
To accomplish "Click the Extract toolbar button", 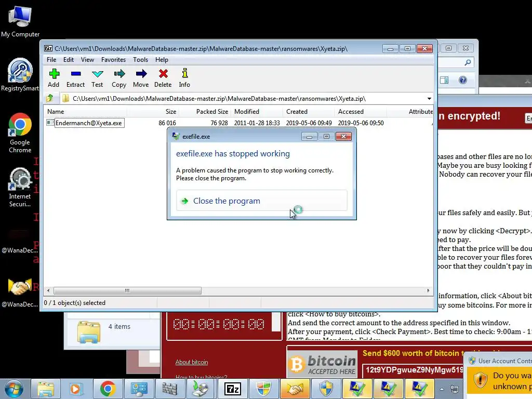I will pos(75,78).
